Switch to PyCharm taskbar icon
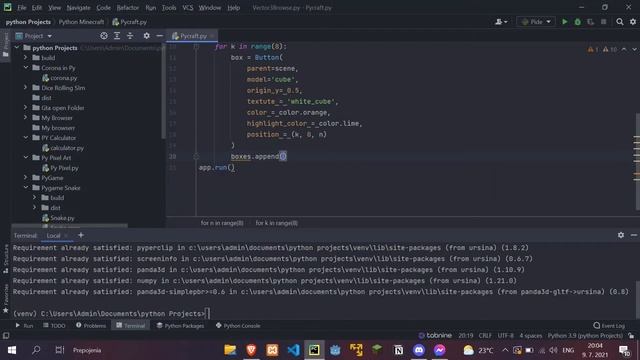Viewport: 640px width, 360px height. coord(314,350)
